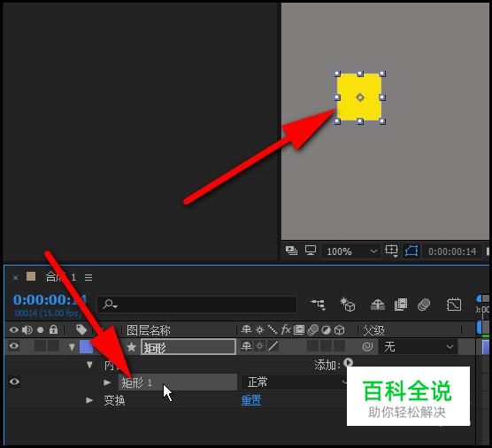Click the 矩形 layer name field
The image size is (492, 448).
coord(188,346)
